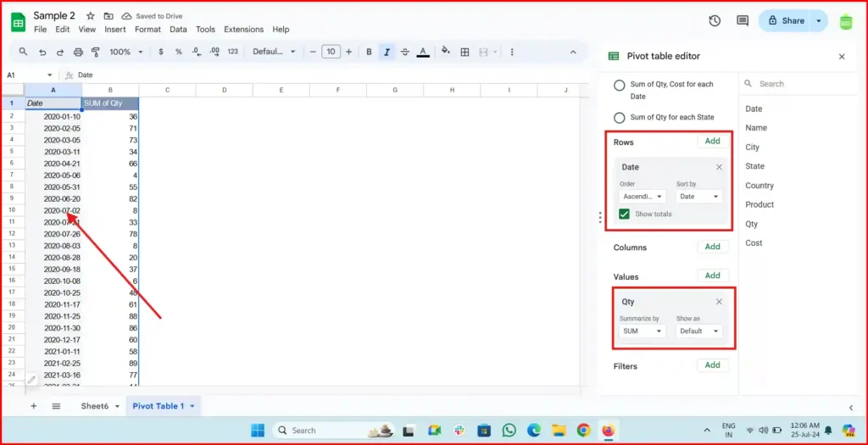
Task: Toggle italic formatting
Action: [x=387, y=52]
